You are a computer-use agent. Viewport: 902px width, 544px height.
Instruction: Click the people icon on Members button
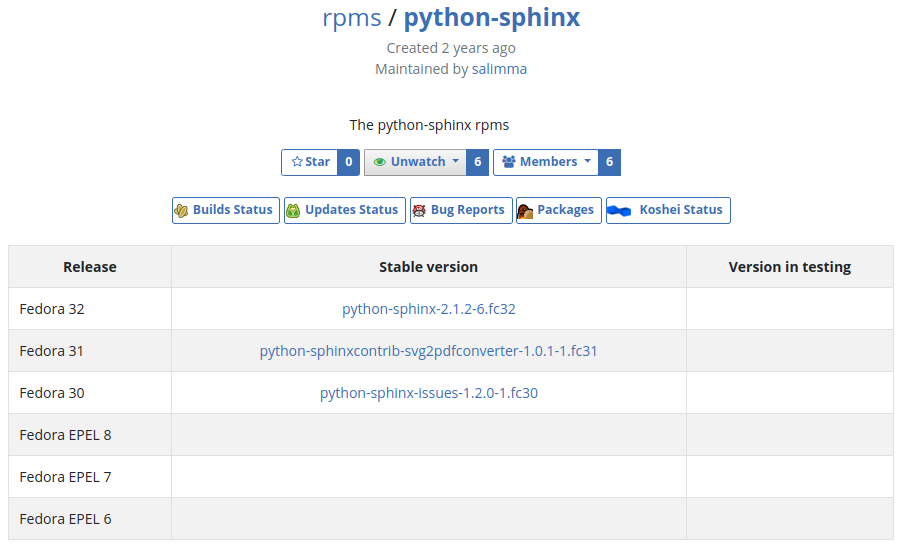(x=509, y=162)
